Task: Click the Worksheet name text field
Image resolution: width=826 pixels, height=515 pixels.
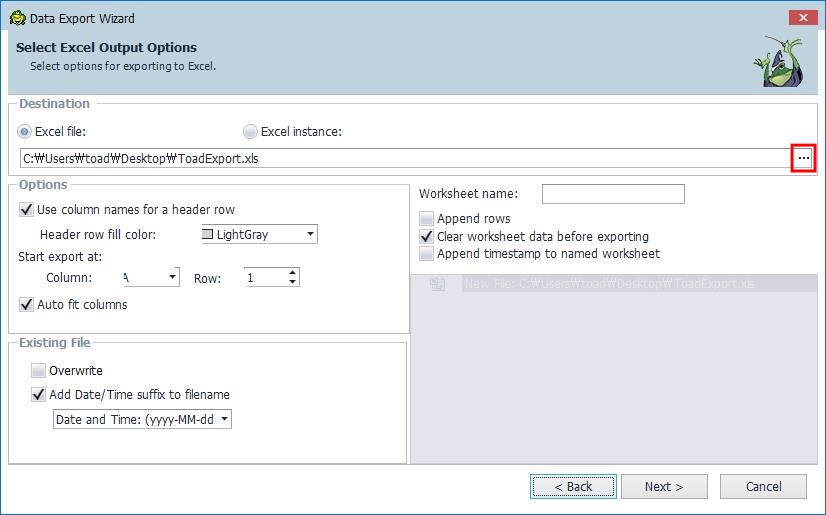Action: [613, 194]
